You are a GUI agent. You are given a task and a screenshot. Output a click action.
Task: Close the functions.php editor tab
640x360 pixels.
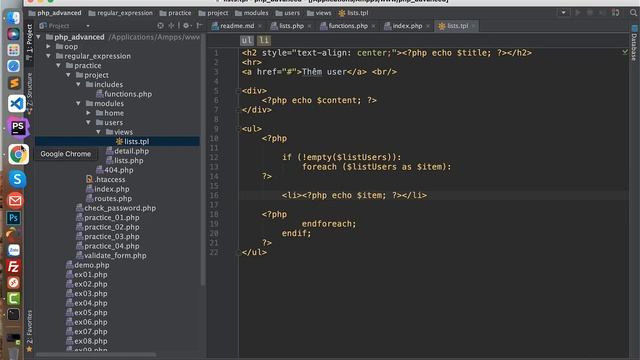(x=373, y=26)
